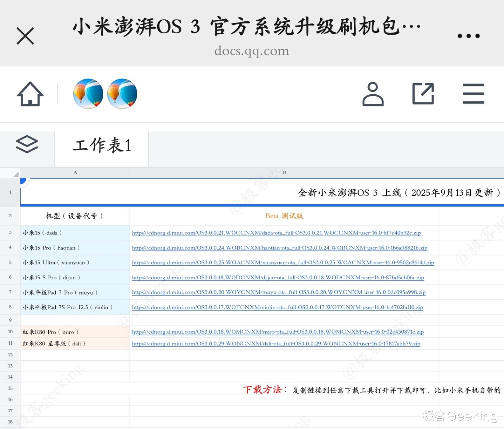Select the cell 小米15 S Pro ( dijun )

point(75,278)
